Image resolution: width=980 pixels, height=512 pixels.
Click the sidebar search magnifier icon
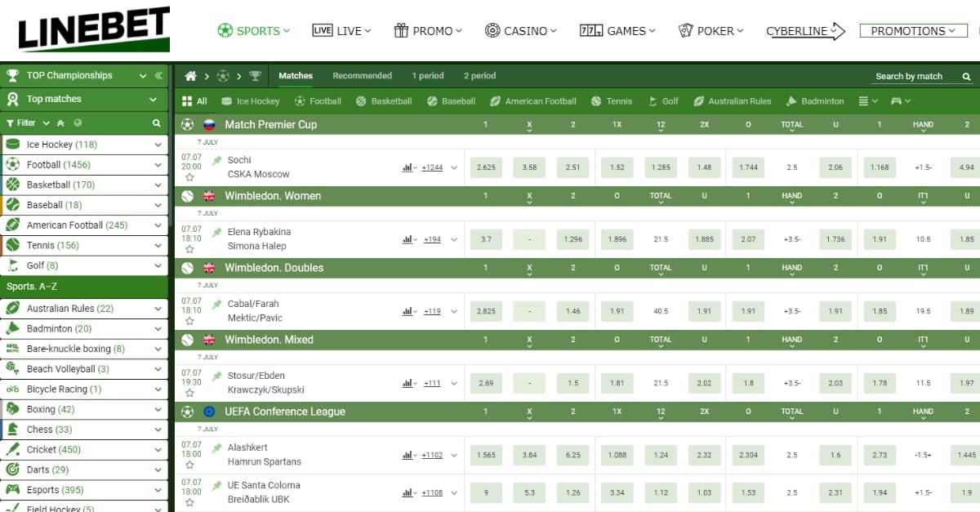(x=157, y=123)
